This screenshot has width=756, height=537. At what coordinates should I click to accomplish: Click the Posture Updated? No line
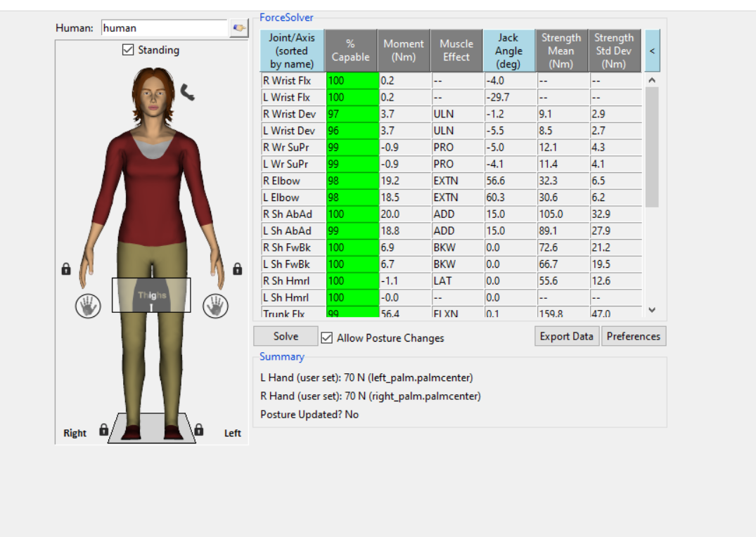[309, 415]
